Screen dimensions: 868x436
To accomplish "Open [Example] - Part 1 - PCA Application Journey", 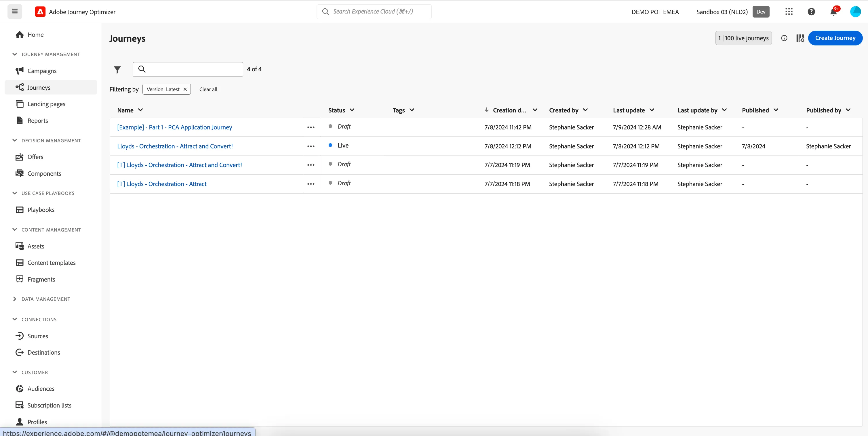I will [174, 127].
